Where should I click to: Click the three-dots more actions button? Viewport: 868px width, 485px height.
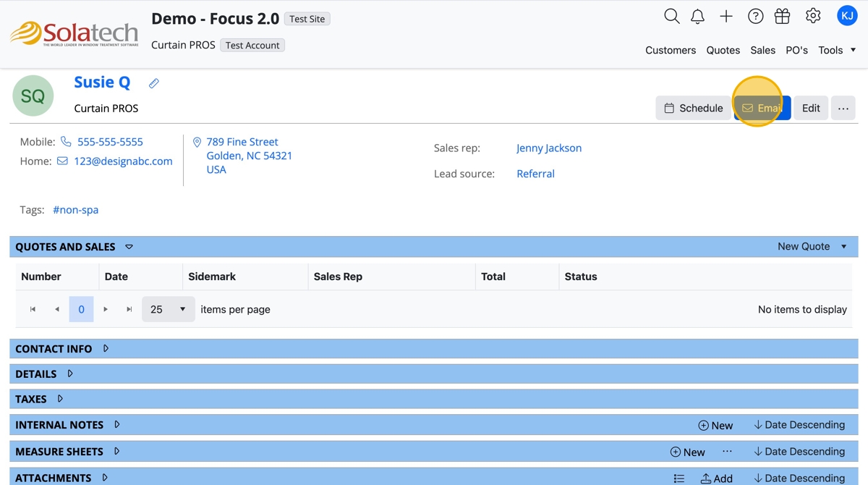(x=843, y=108)
